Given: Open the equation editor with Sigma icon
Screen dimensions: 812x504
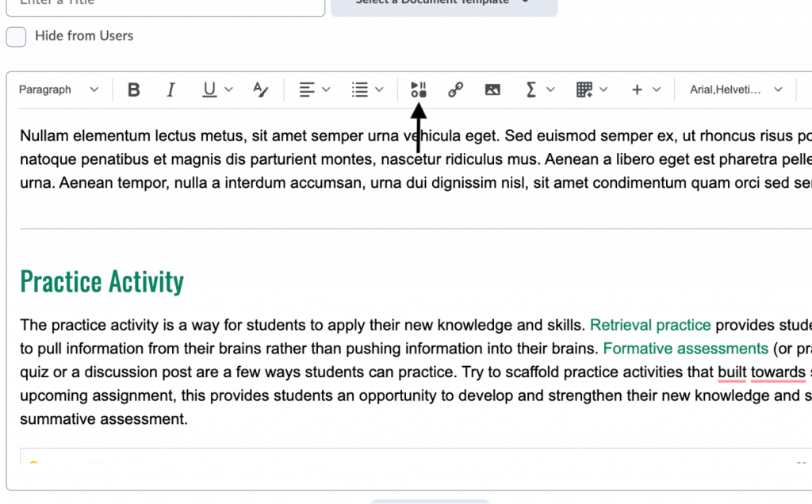Looking at the screenshot, I should 534,89.
